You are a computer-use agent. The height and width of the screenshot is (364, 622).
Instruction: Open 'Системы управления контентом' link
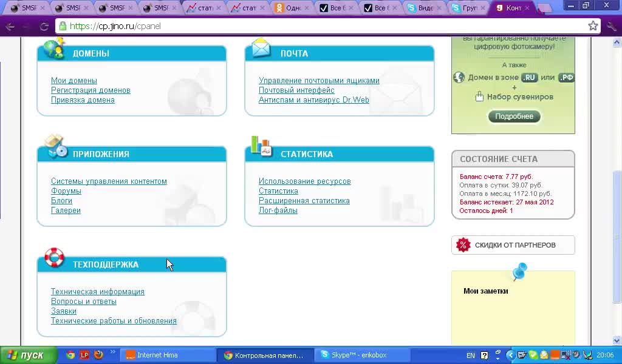pyautogui.click(x=109, y=181)
